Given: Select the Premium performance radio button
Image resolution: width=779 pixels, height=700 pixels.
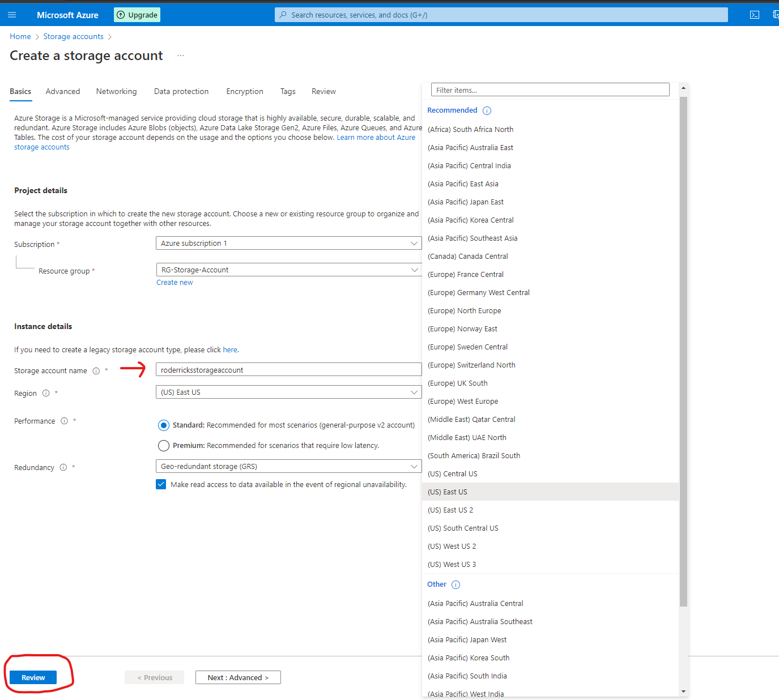Looking at the screenshot, I should pos(163,445).
